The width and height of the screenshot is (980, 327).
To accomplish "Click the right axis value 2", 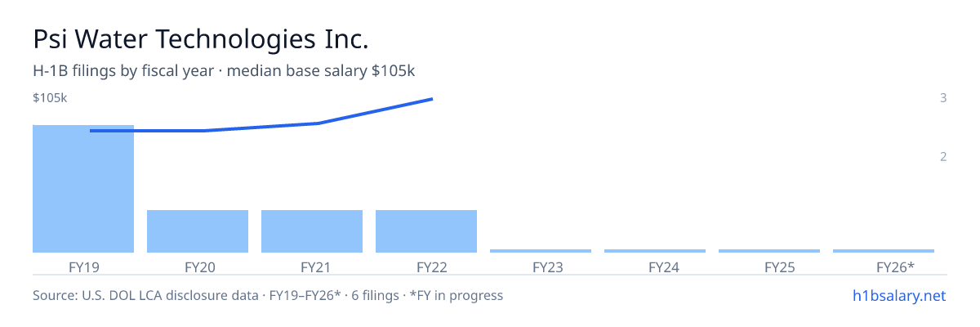I will pos(943,157).
